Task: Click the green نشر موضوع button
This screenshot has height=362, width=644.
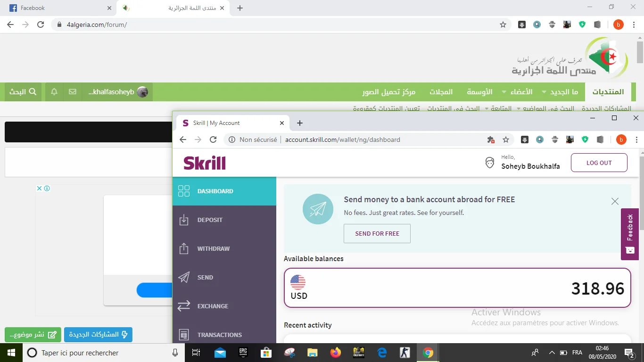Action: pos(33,335)
